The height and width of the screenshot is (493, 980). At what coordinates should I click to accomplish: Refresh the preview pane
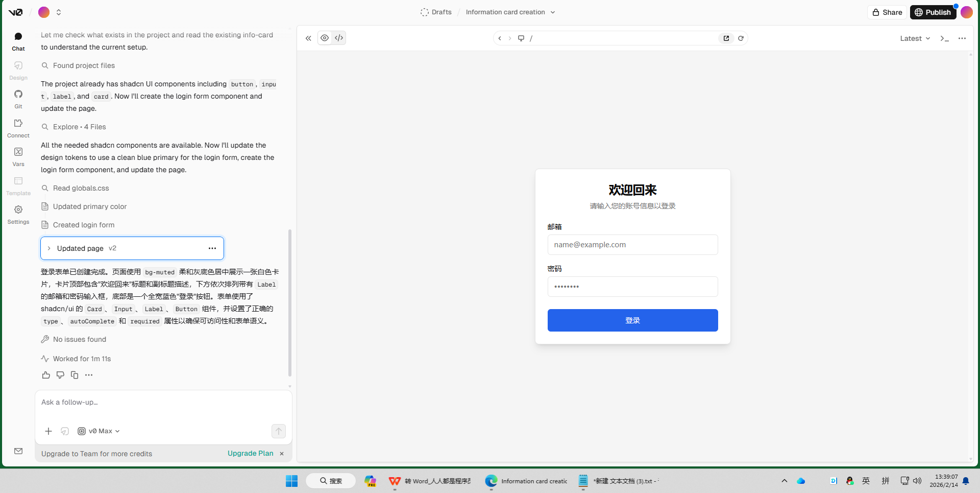coord(741,38)
